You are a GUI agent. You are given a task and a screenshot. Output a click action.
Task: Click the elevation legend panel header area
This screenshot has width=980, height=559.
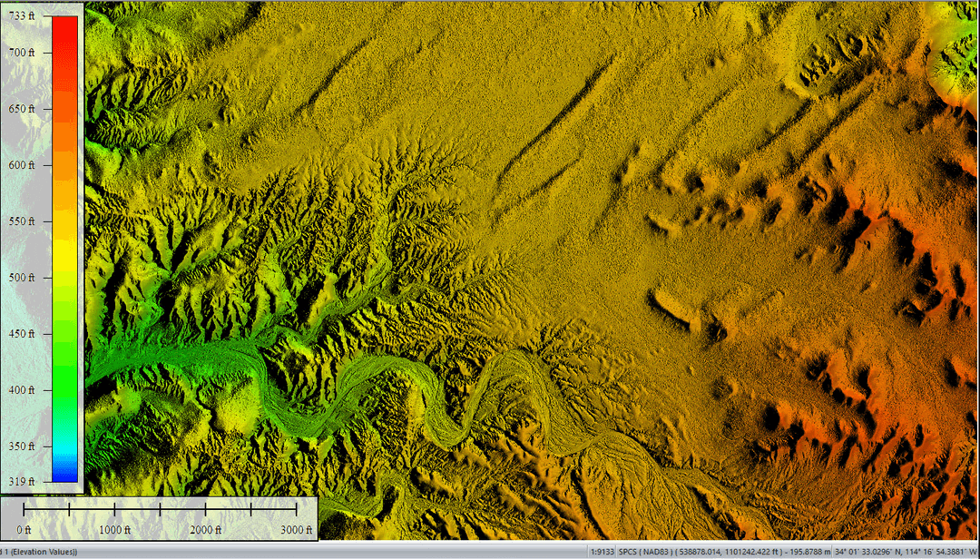tap(41, 9)
